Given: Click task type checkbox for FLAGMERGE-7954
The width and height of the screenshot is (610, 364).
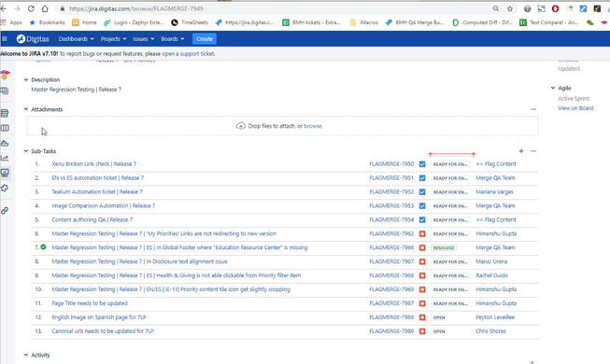Looking at the screenshot, I should tap(422, 220).
